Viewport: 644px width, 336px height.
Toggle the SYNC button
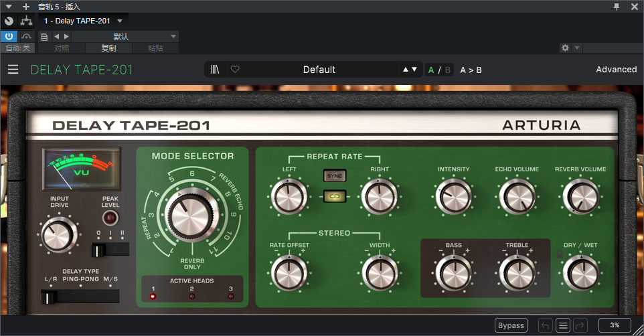334,176
